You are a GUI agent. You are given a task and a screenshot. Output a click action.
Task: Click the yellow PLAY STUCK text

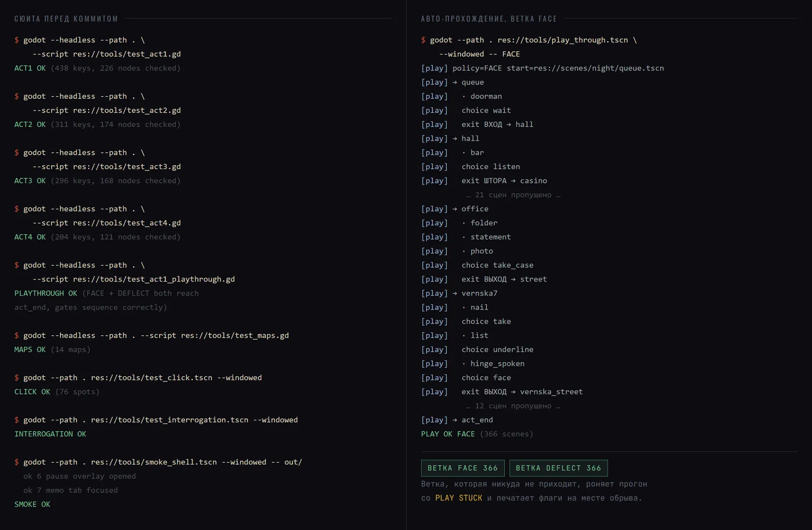point(459,498)
